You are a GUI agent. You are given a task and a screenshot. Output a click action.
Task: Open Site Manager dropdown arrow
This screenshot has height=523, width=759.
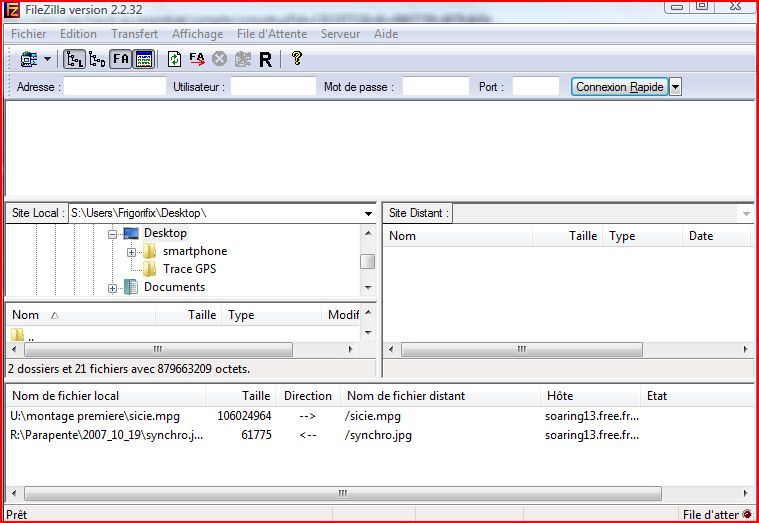(47, 59)
